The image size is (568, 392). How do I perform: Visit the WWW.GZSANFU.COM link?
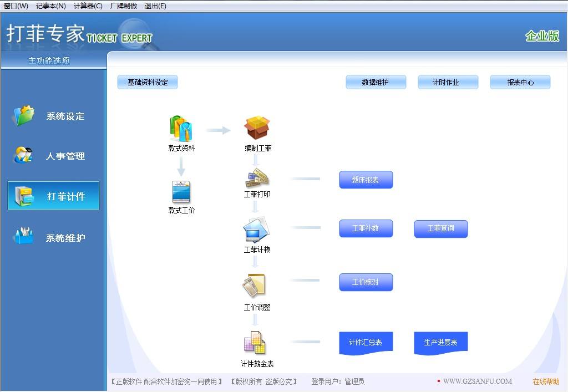477,381
